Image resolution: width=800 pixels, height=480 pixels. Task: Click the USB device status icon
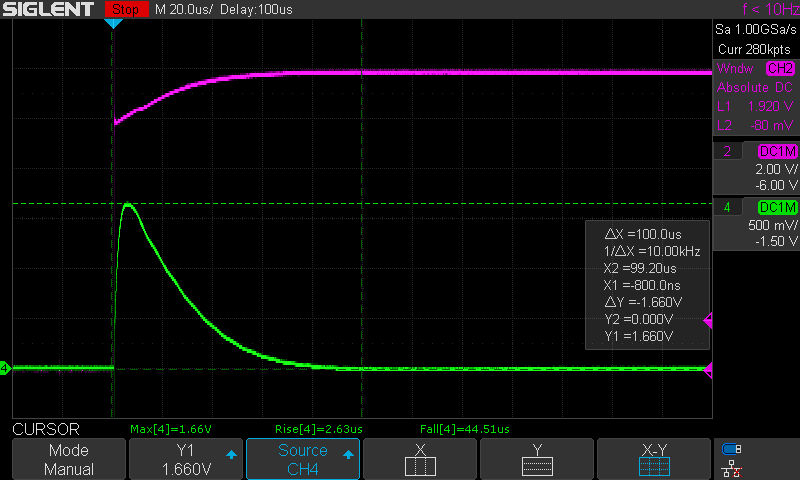click(732, 449)
